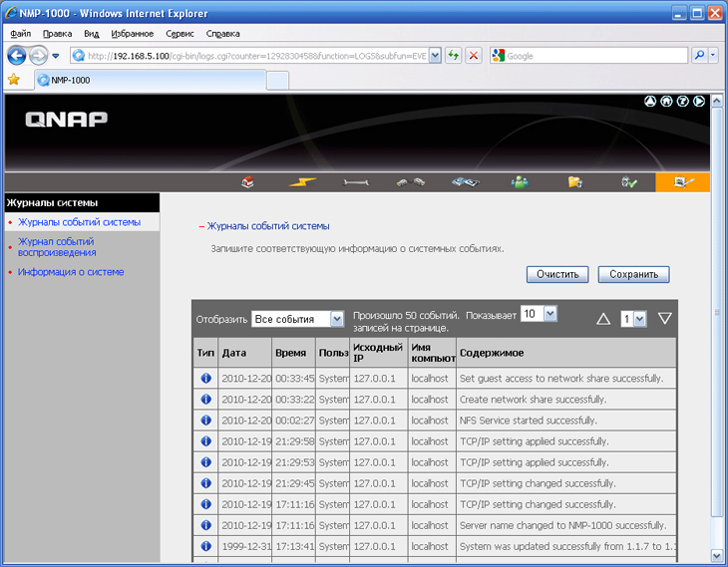Image resolution: width=728 pixels, height=567 pixels.
Task: Open the house-shaped icon in the QNAP navigation bar
Action: [x=248, y=182]
